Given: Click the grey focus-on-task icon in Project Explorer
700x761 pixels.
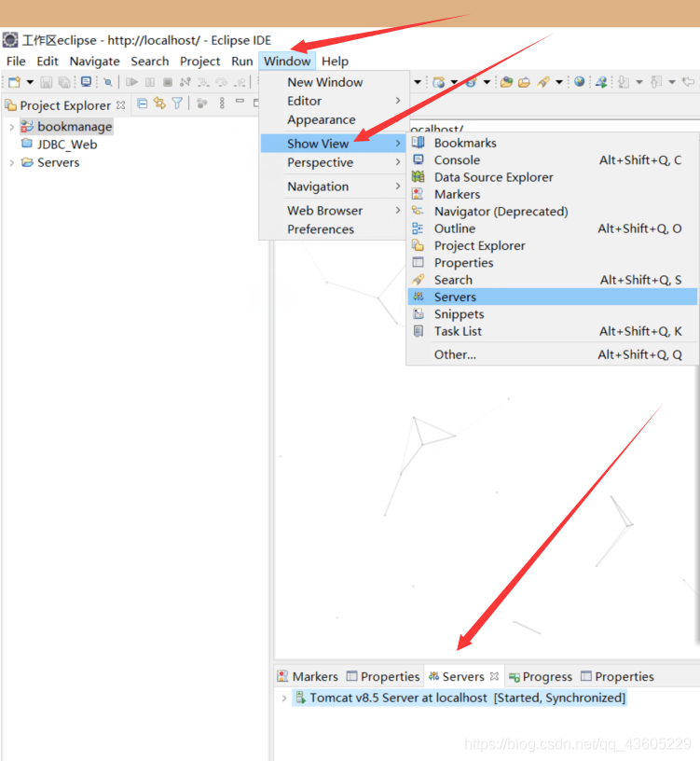Looking at the screenshot, I should (x=202, y=103).
